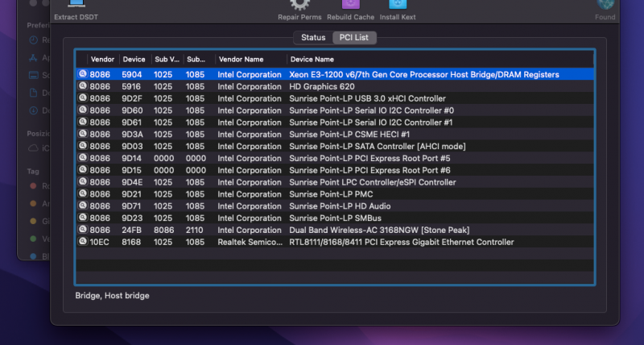Select Sunrise Point-LP USB 3.0 xHCI Controller
This screenshot has height=345, width=644.
[367, 98]
